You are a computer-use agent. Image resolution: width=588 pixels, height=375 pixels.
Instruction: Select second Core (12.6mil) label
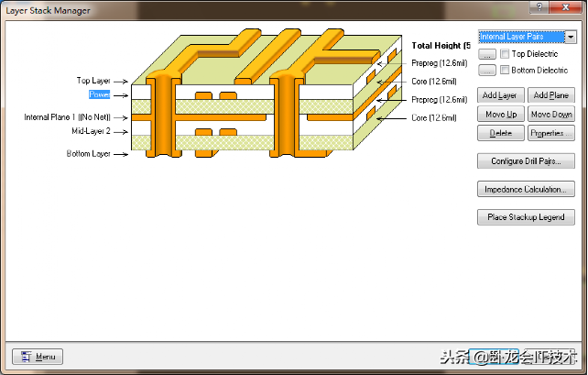[434, 118]
